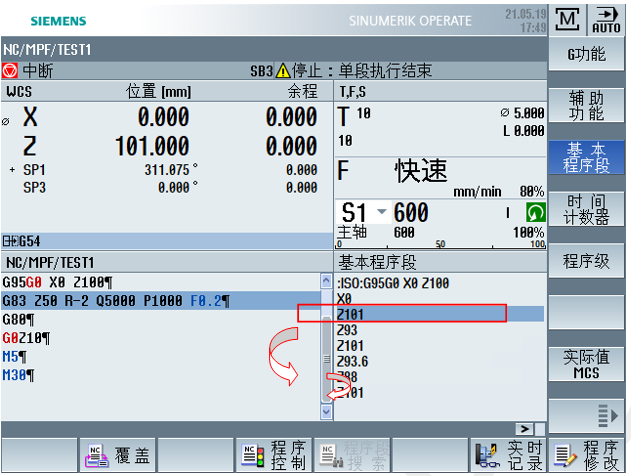Open the S1 spindle selection dropdown

pos(381,211)
